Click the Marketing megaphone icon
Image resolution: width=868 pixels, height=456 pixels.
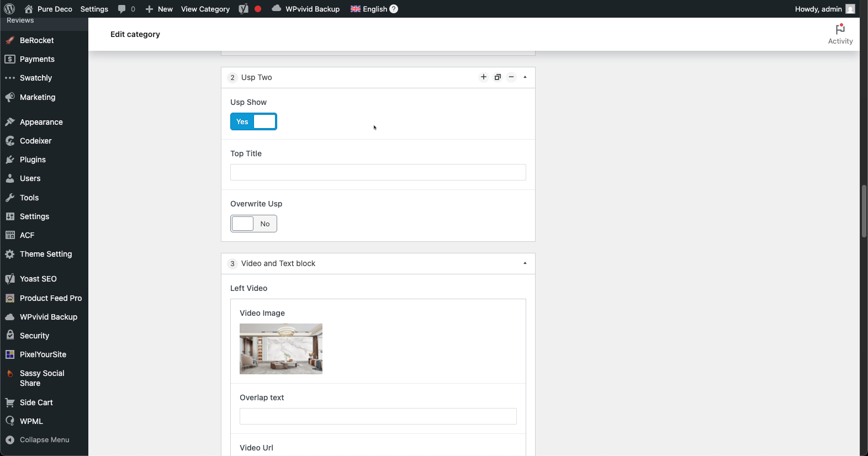[x=10, y=97]
